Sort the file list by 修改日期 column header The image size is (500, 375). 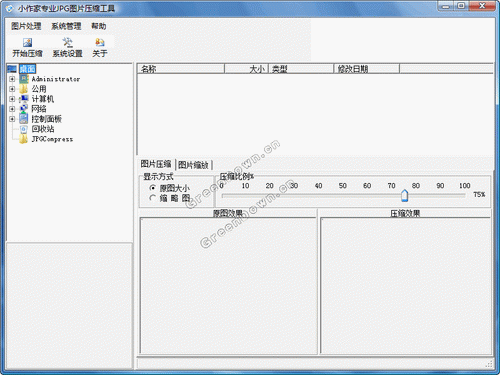click(367, 69)
